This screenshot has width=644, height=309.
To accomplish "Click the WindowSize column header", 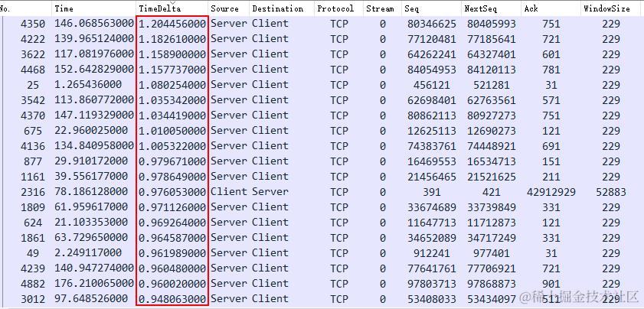I will (x=612, y=8).
